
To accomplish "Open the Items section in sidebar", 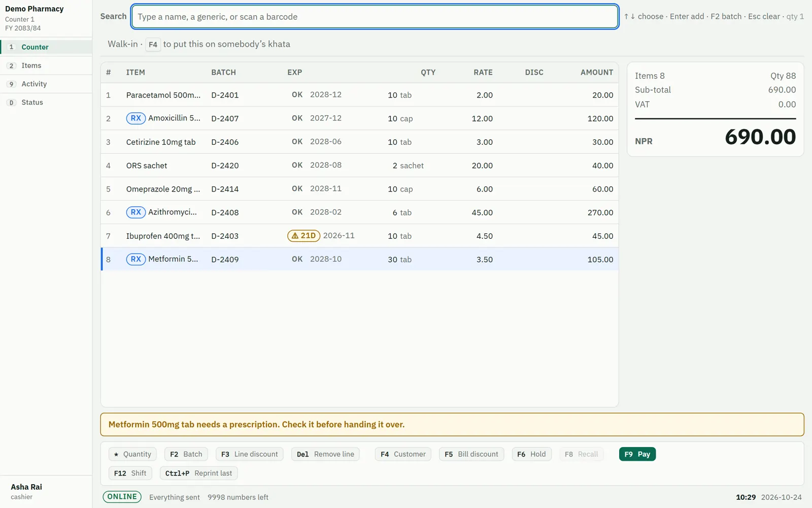I will point(46,66).
